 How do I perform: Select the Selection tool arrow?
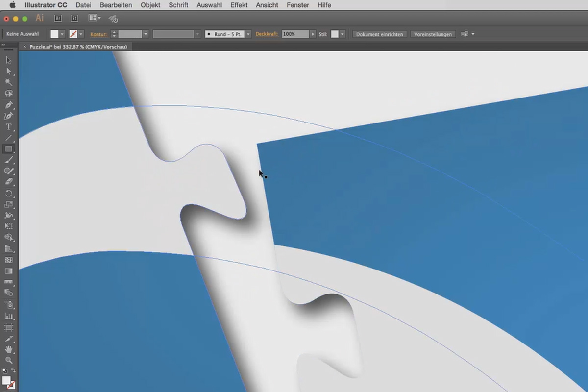[x=8, y=60]
